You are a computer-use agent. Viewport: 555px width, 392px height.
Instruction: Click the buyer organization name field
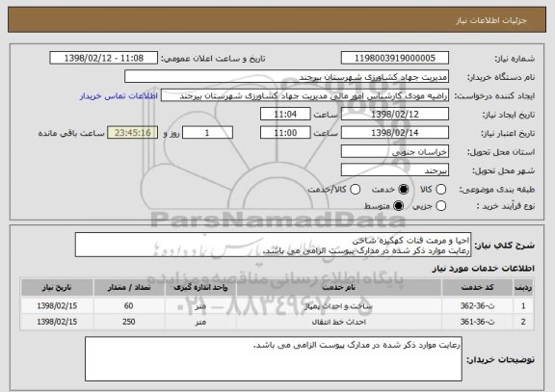(287, 77)
